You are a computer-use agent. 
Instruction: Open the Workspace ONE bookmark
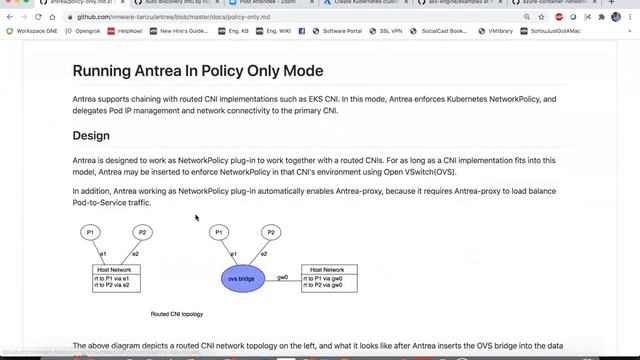click(x=32, y=31)
